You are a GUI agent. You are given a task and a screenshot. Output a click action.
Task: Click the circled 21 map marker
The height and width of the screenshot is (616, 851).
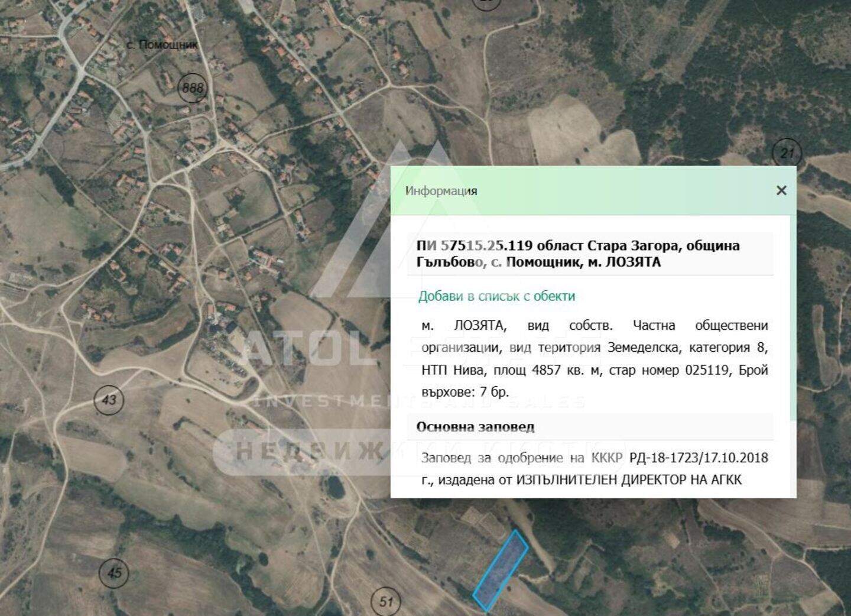pos(787,153)
